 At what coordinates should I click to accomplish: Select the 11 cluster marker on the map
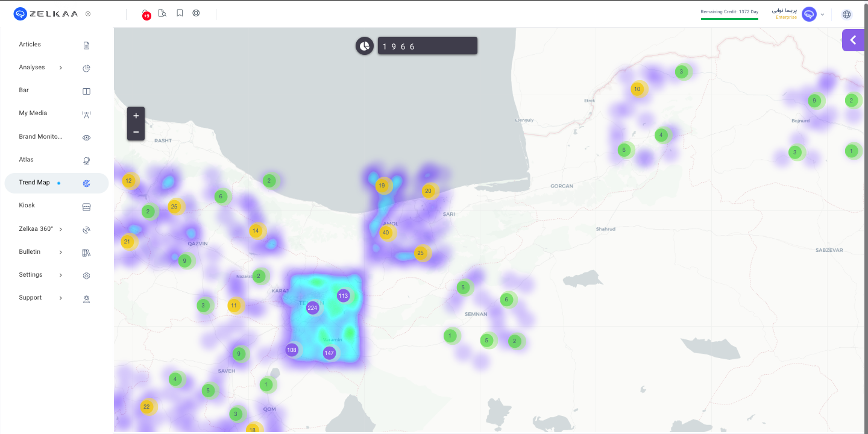pos(234,306)
